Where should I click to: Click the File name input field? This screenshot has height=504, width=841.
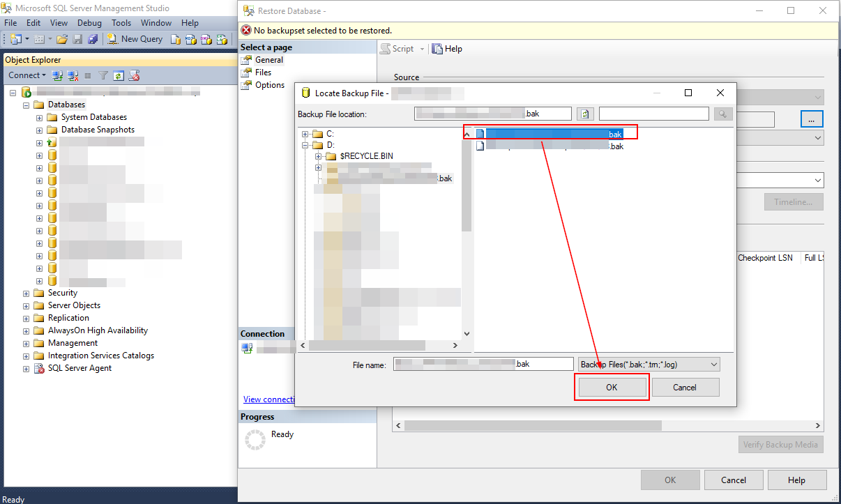(483, 365)
